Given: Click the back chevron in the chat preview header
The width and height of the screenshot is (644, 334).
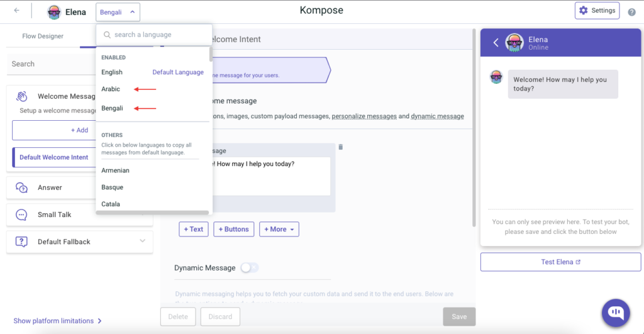Looking at the screenshot, I should (496, 43).
